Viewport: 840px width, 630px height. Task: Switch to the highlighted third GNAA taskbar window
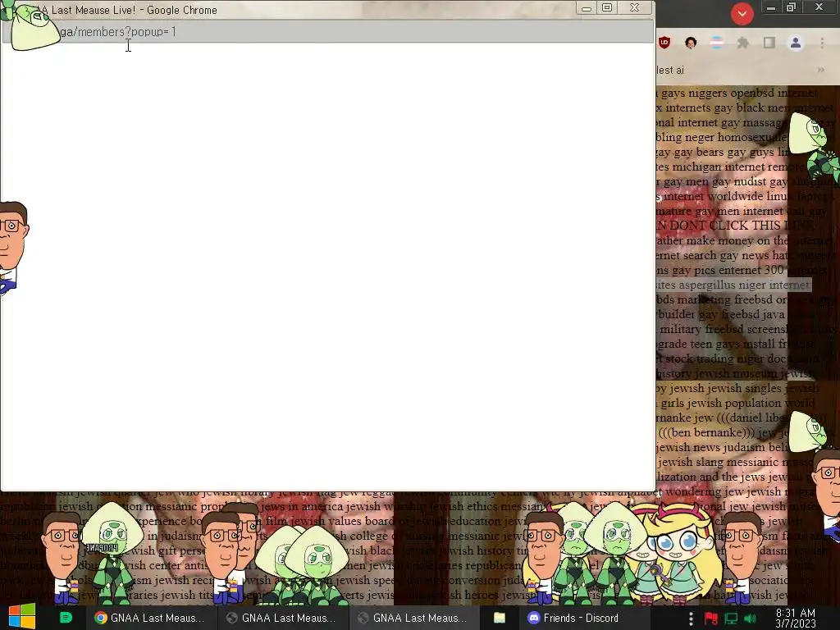(x=414, y=618)
